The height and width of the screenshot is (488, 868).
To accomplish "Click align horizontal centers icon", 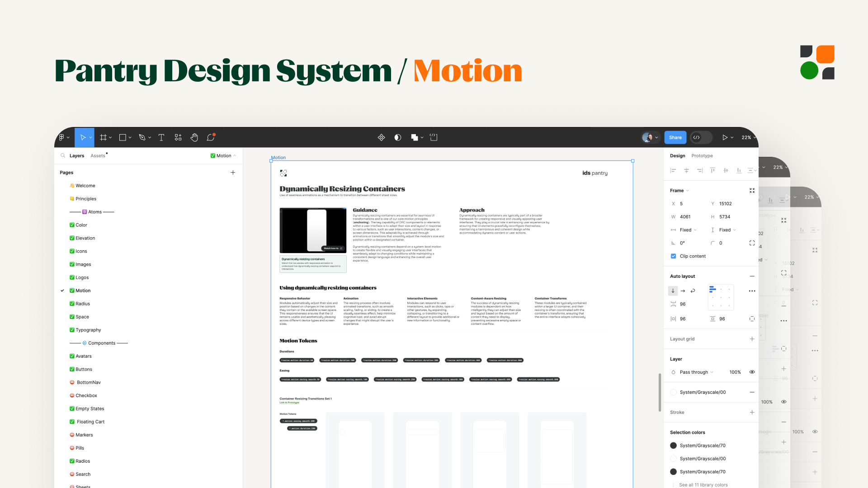I will pos(686,170).
